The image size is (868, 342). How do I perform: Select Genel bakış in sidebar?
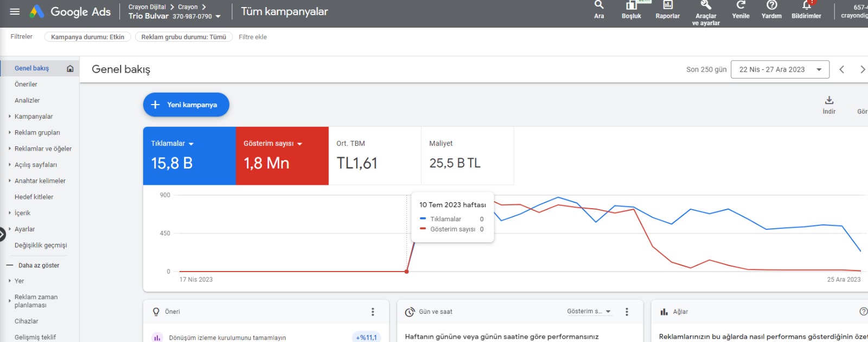[x=31, y=68]
